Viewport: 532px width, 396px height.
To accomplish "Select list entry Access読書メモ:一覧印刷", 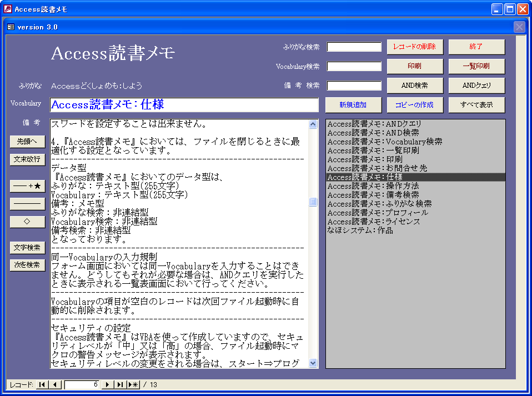I will click(415, 151).
